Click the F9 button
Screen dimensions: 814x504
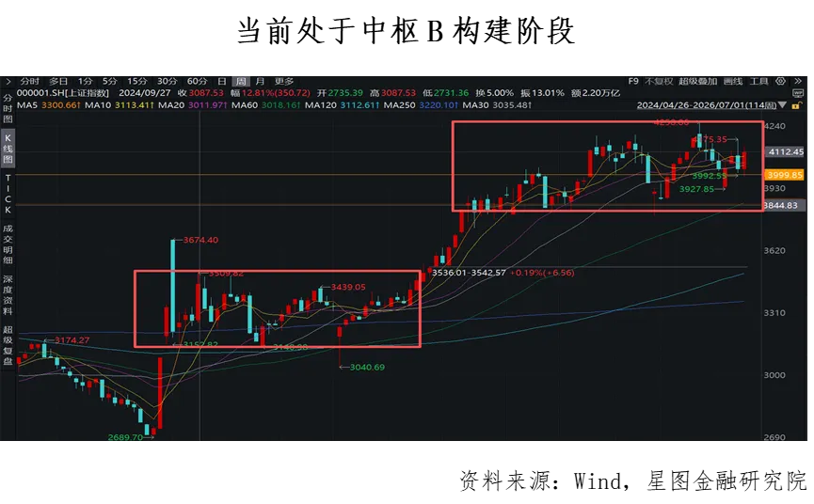point(633,82)
